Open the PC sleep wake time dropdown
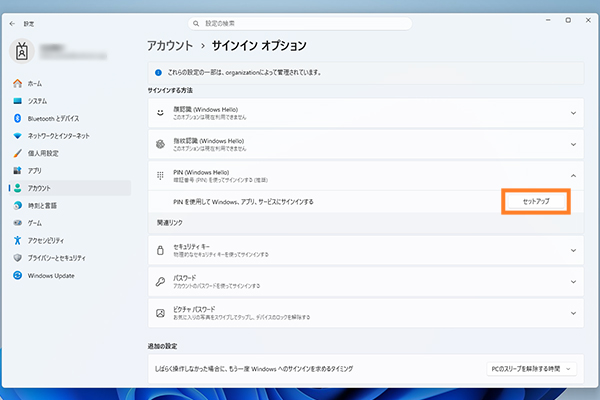Image resolution: width=600 pixels, height=400 pixels. click(x=532, y=369)
